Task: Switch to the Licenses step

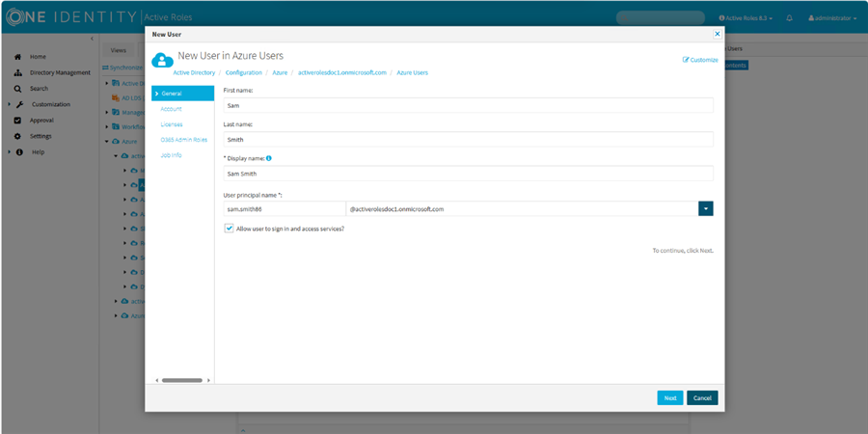Action: pos(172,124)
